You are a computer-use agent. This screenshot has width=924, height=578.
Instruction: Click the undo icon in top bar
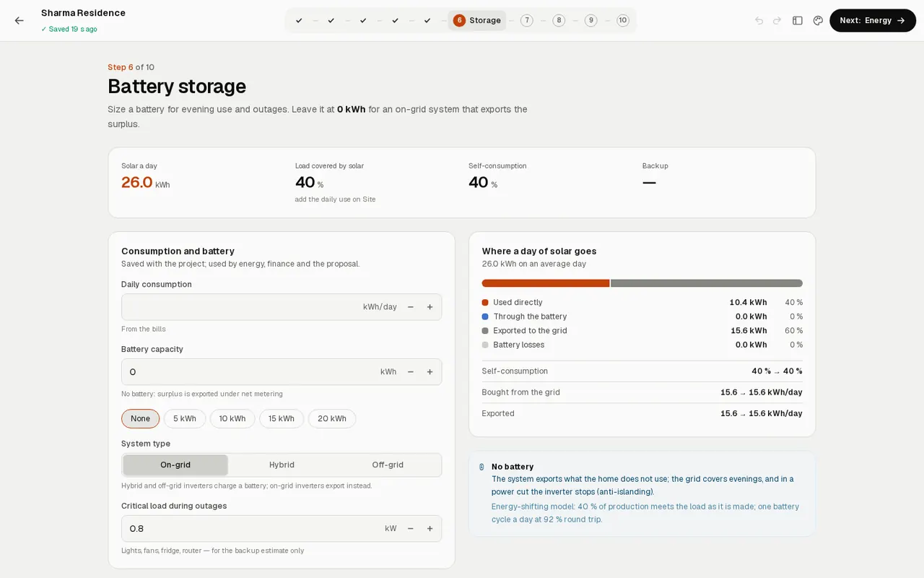pyautogui.click(x=759, y=20)
